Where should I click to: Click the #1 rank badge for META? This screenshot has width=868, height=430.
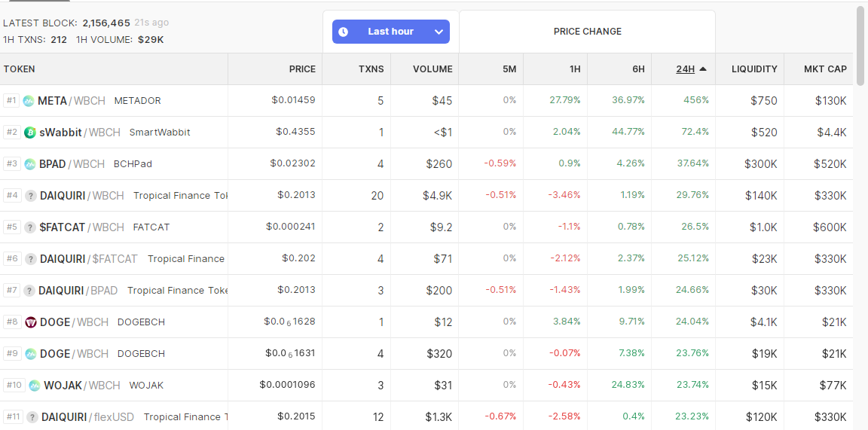(x=11, y=101)
